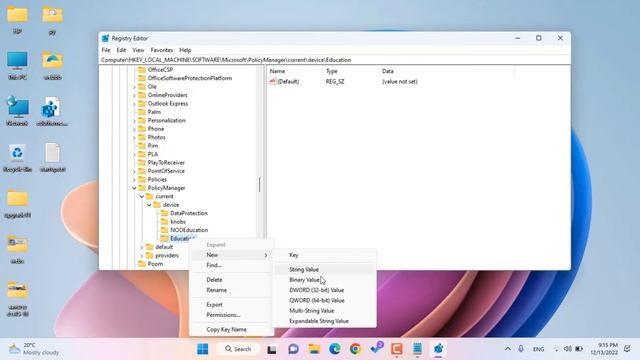Collapse the PolicyManager key
Image resolution: width=640 pixels, height=360 pixels.
(x=134, y=188)
